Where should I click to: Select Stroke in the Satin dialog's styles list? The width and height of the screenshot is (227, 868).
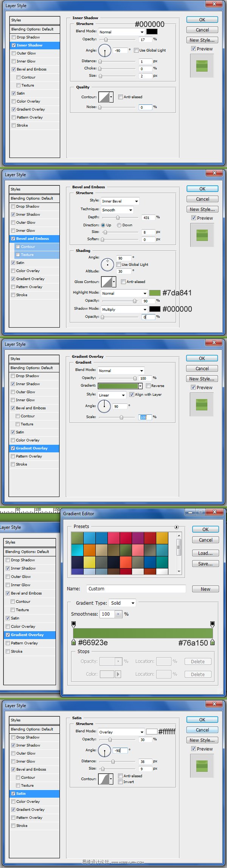[x=22, y=825]
